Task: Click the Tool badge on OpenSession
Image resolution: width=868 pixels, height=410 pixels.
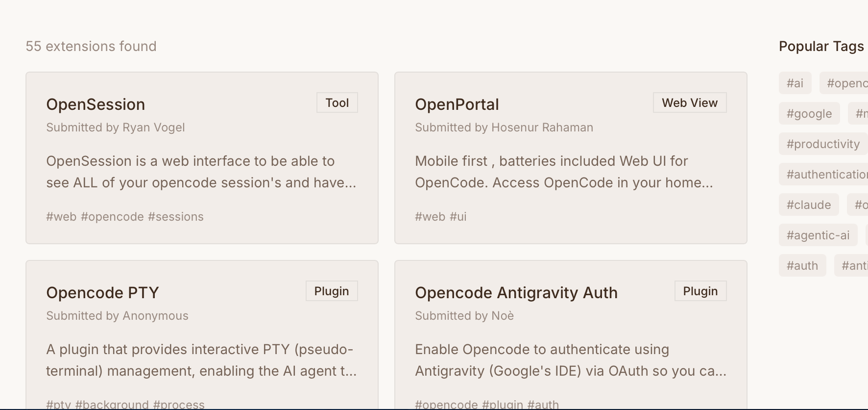Action: (337, 103)
